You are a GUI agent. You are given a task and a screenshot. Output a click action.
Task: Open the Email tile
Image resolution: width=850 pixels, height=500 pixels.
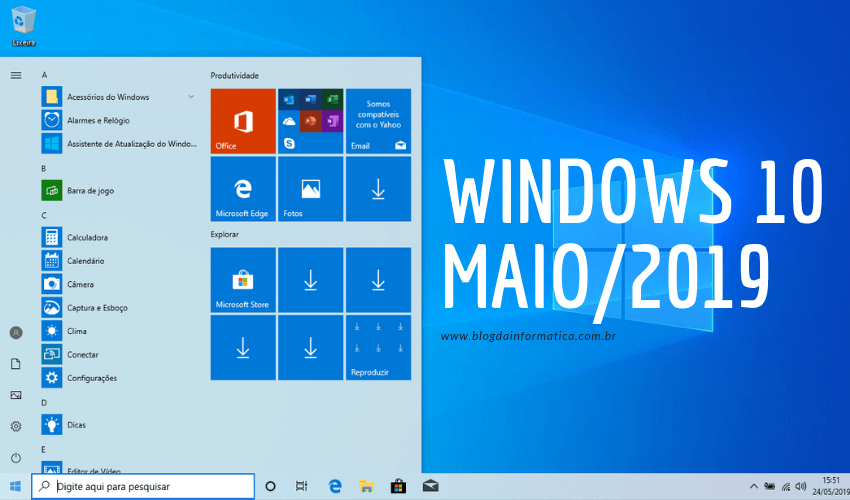click(x=378, y=121)
